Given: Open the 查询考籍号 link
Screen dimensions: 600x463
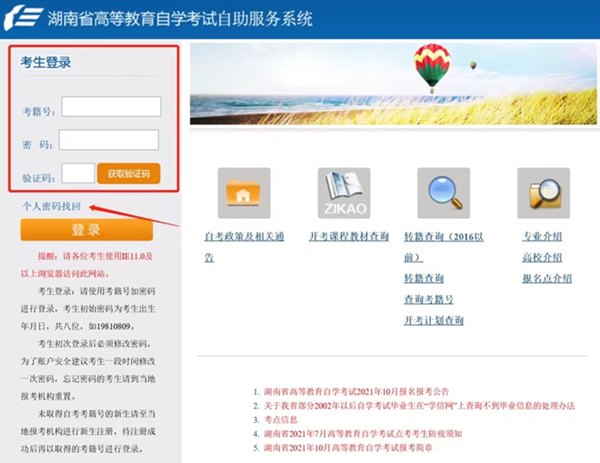Looking at the screenshot, I should pyautogui.click(x=428, y=299).
